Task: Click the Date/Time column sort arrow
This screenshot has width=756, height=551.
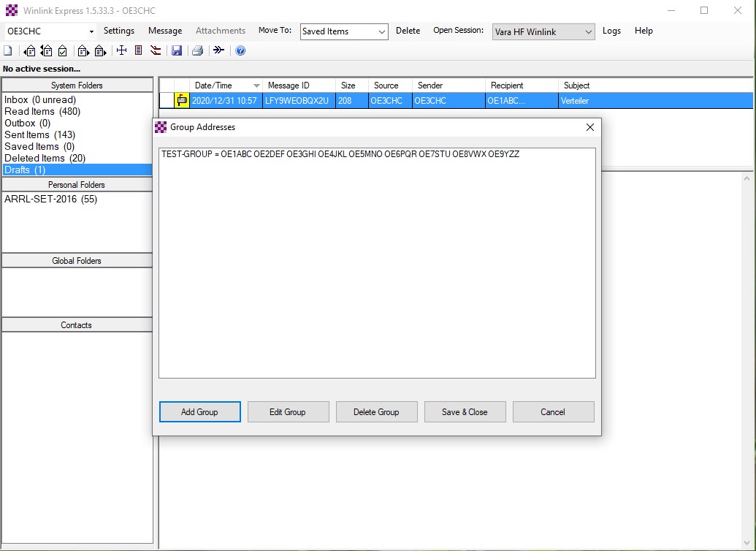Action: (256, 85)
